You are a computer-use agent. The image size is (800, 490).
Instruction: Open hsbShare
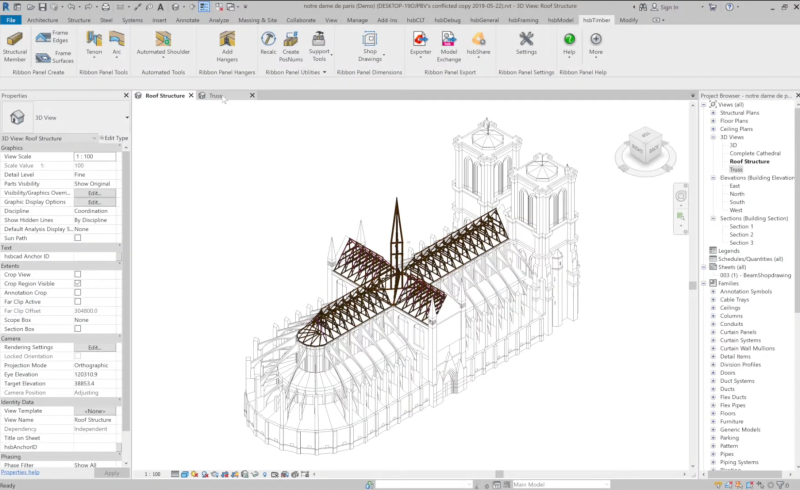click(x=478, y=43)
